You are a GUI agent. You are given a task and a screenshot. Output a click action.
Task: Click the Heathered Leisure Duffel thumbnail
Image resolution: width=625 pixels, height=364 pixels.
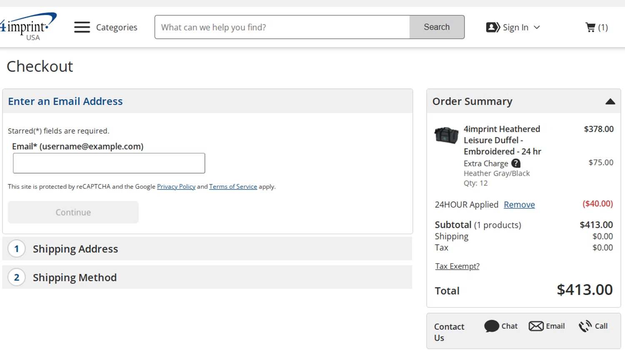(x=446, y=135)
